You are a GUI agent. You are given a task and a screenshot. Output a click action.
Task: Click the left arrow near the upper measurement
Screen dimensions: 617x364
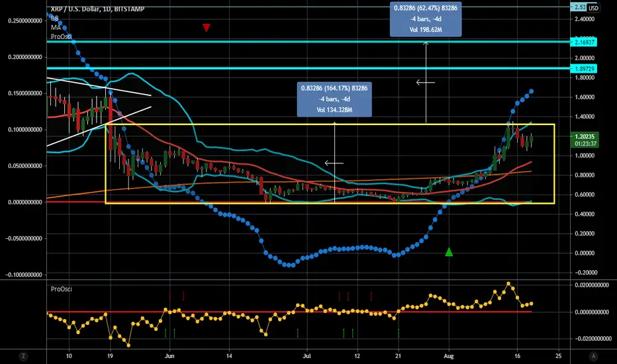pos(426,82)
